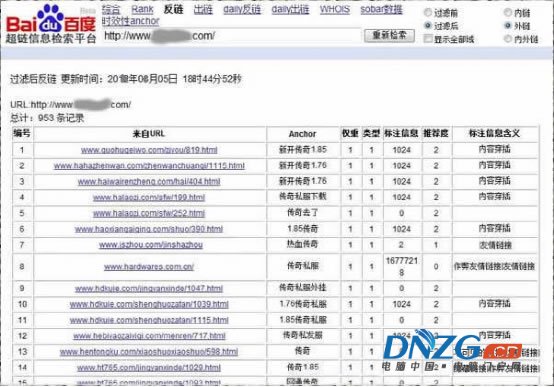This screenshot has width=554, height=387.
Task: Click anchor text 传奇去了
Action: (x=303, y=213)
